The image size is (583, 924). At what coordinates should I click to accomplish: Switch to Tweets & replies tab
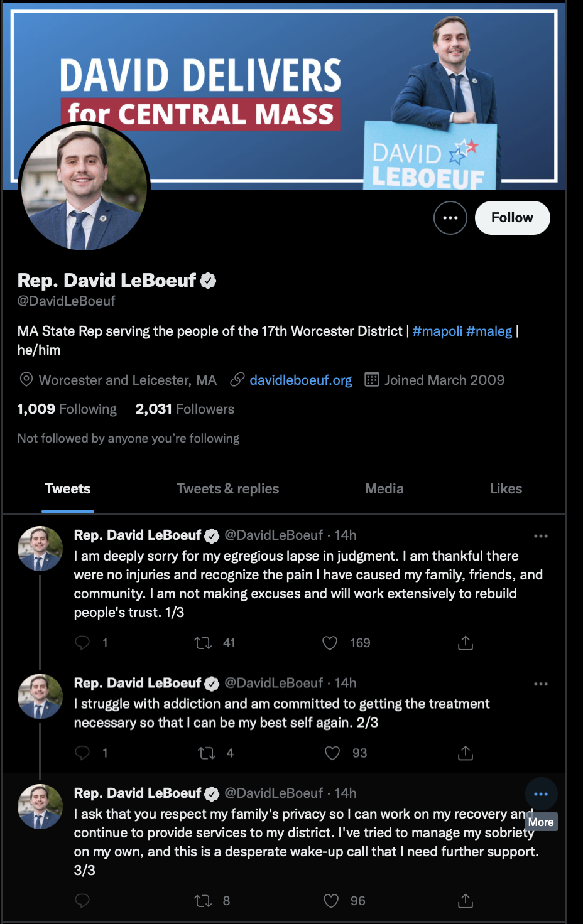coord(227,488)
